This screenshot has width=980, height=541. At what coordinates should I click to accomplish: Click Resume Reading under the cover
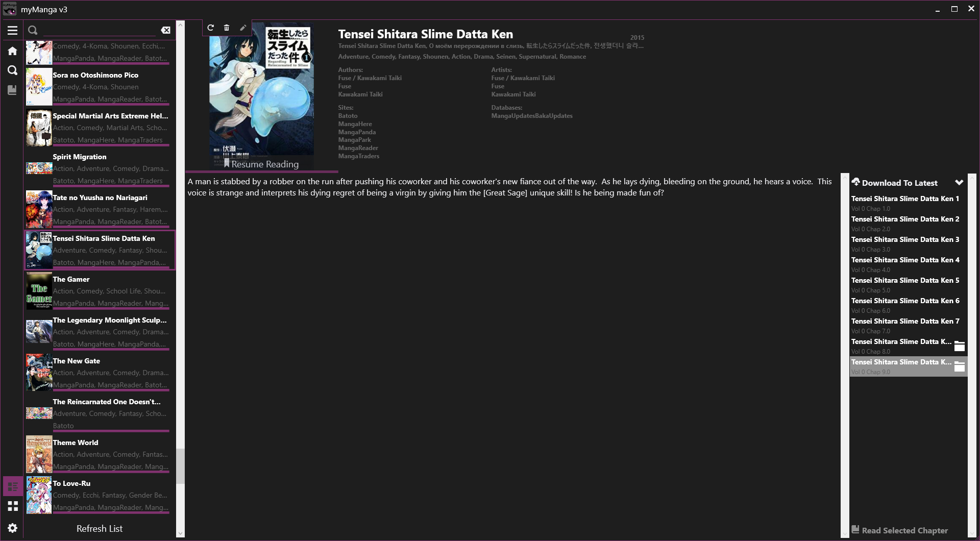pyautogui.click(x=261, y=164)
